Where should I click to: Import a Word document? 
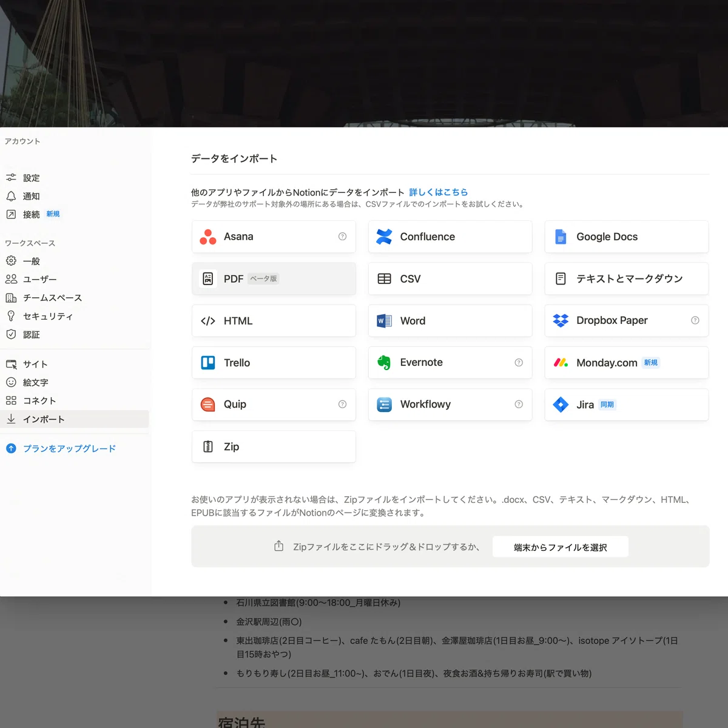[x=450, y=321]
